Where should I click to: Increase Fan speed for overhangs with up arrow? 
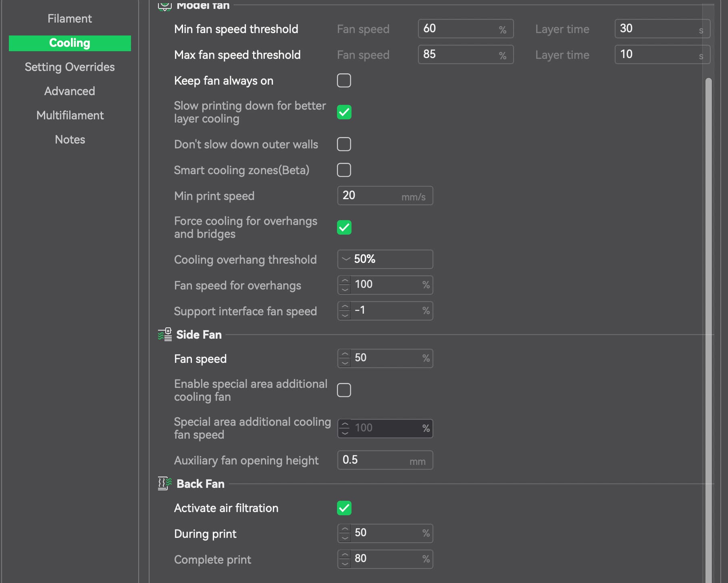345,281
